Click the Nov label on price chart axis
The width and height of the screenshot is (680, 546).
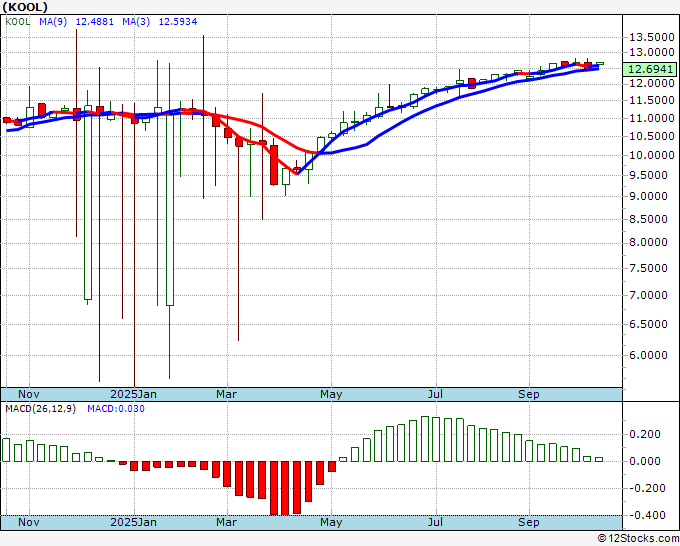(x=29, y=394)
